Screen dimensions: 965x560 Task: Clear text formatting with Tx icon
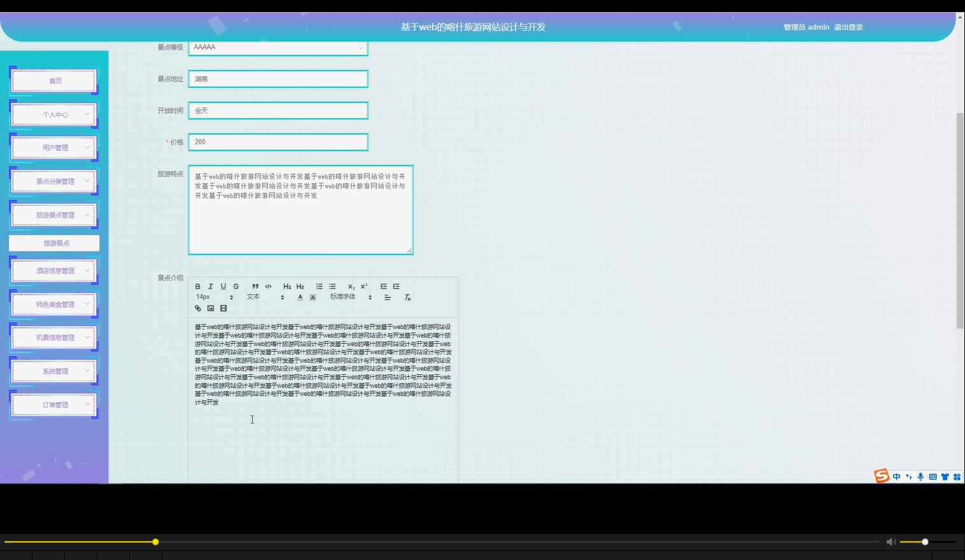407,297
